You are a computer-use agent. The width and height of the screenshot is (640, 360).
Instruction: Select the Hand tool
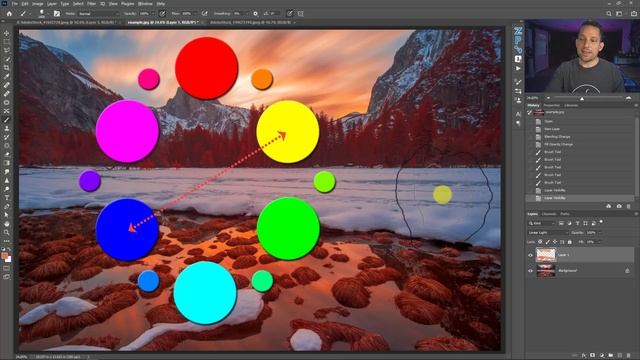tap(7, 224)
